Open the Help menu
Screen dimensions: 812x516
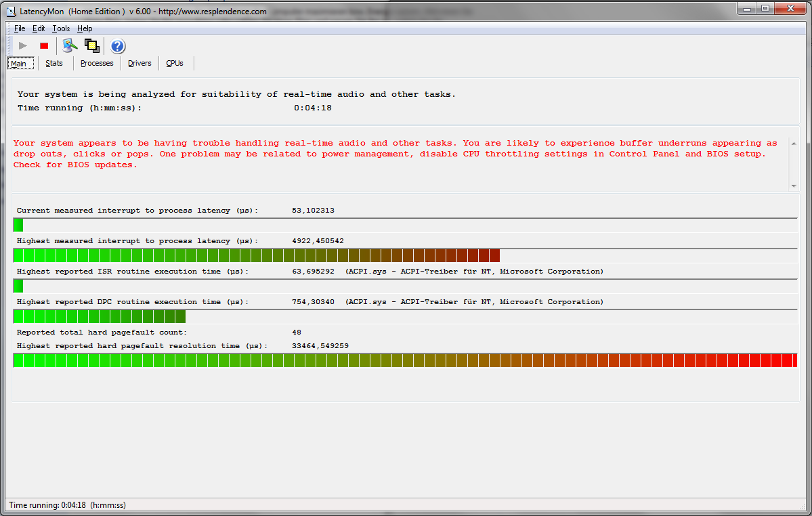coord(85,28)
